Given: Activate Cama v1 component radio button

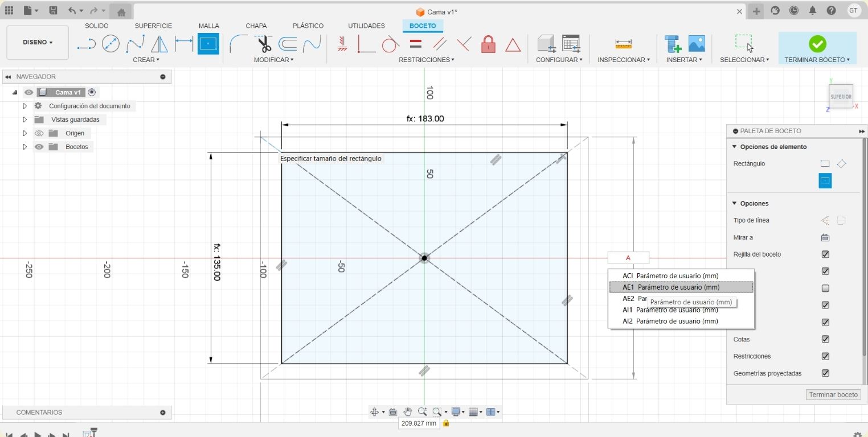Looking at the screenshot, I should click(x=92, y=92).
